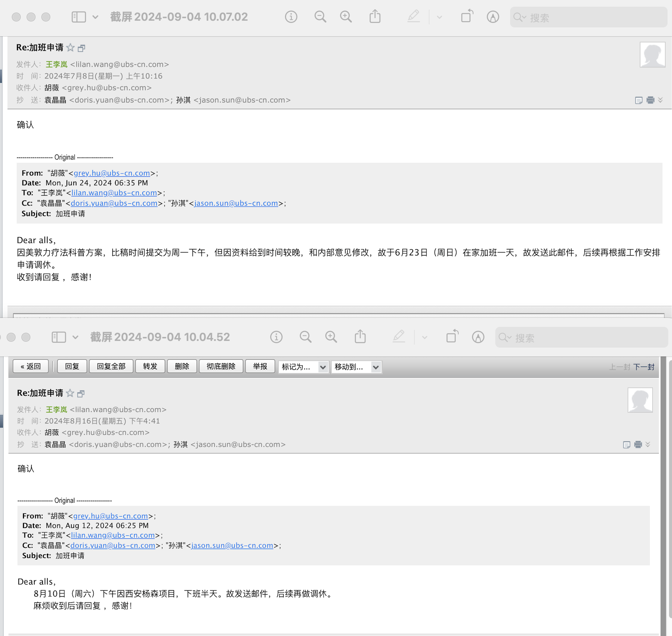This screenshot has width=672, height=636.
Task: Toggle sidebar in top Preview window
Action: tap(78, 17)
